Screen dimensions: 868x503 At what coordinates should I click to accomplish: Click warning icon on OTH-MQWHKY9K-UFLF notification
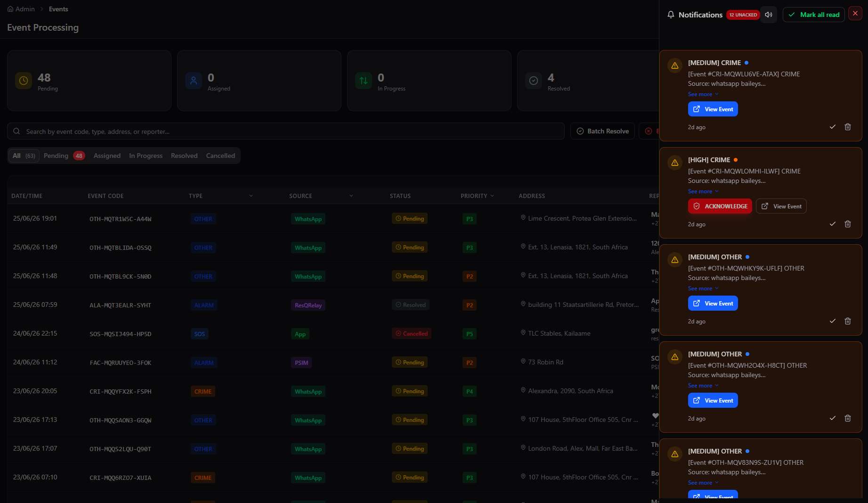pos(675,260)
